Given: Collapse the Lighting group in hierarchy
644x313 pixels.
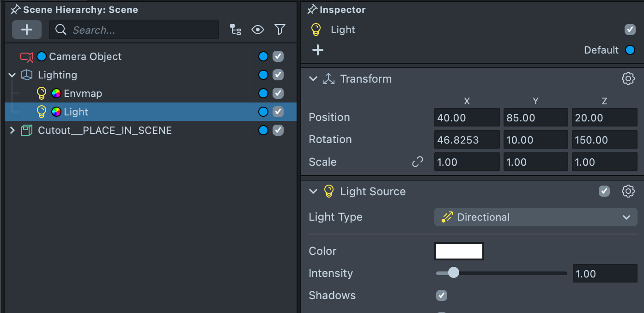Looking at the screenshot, I should click(12, 75).
